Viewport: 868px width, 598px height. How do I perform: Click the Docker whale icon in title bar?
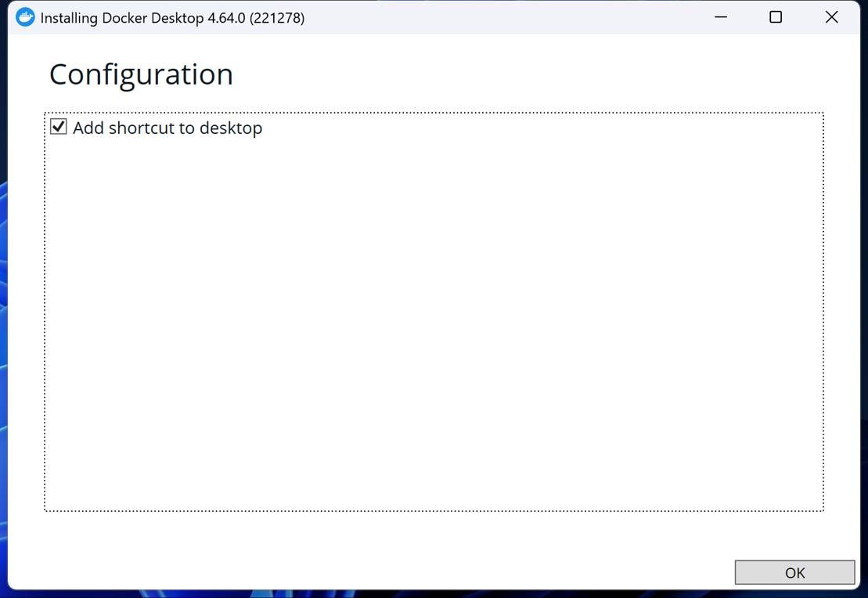pyautogui.click(x=25, y=17)
